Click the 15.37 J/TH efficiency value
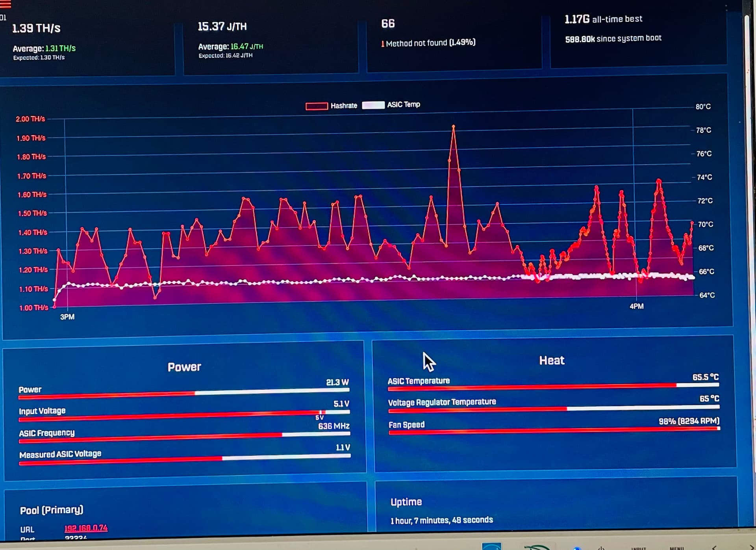This screenshot has width=756, height=550. pyautogui.click(x=222, y=26)
